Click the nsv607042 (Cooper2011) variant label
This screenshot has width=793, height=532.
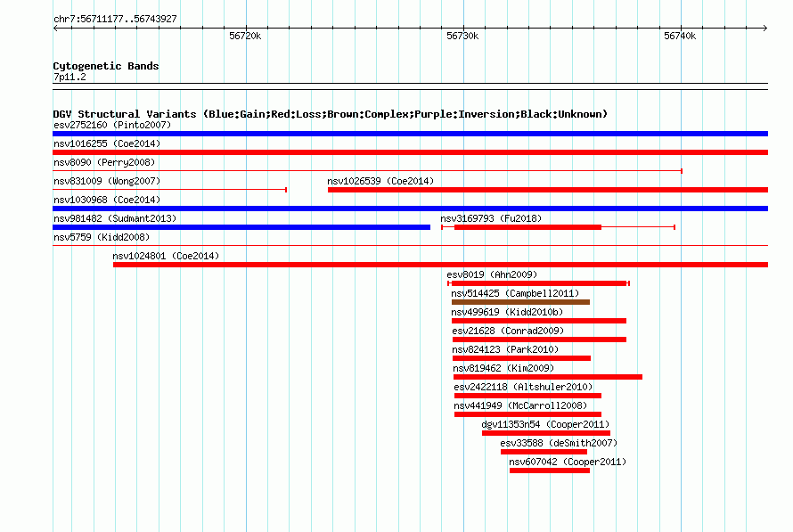(x=568, y=462)
